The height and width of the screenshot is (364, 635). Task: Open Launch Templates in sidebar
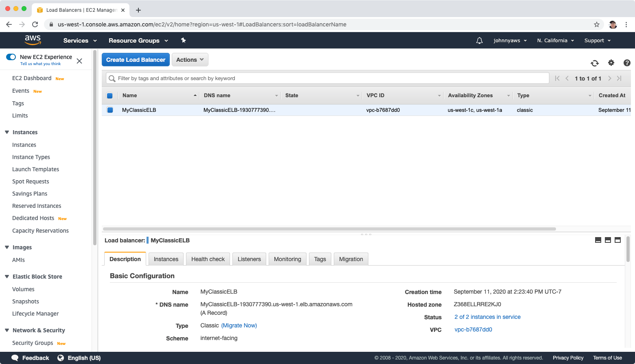[x=35, y=169]
